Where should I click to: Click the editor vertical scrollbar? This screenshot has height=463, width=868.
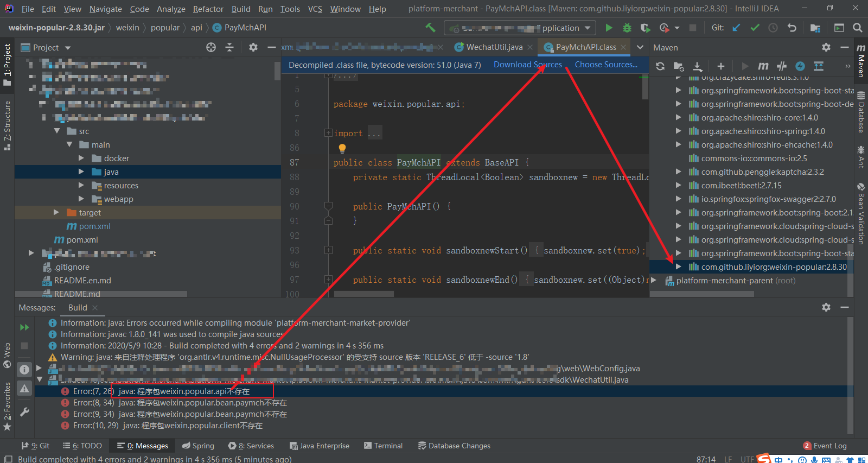pyautogui.click(x=645, y=87)
